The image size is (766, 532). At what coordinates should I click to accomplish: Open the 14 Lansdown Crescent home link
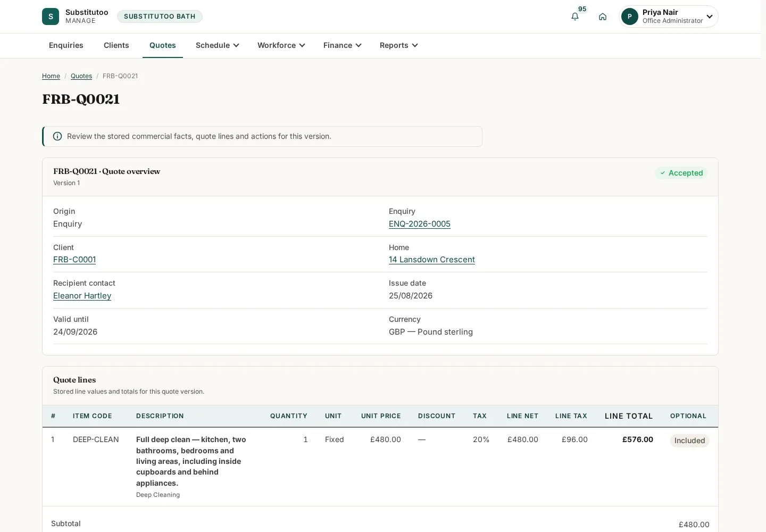432,260
